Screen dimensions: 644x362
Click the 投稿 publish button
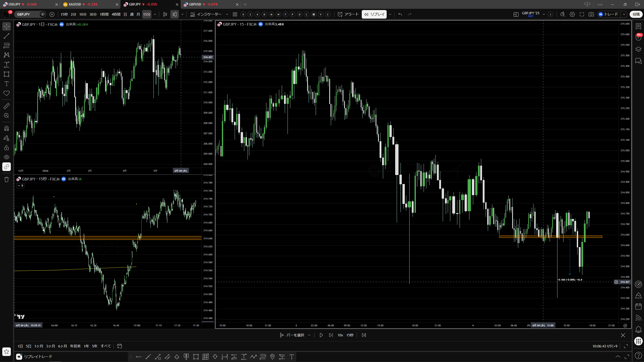(636, 14)
